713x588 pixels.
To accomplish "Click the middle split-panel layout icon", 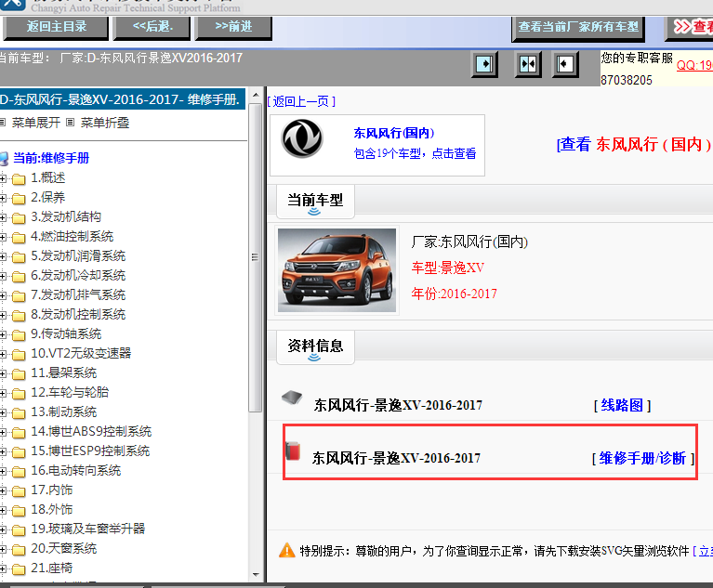I will (528, 64).
